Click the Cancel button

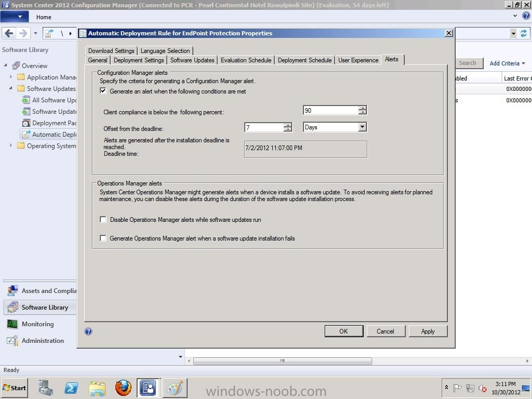[x=385, y=331]
